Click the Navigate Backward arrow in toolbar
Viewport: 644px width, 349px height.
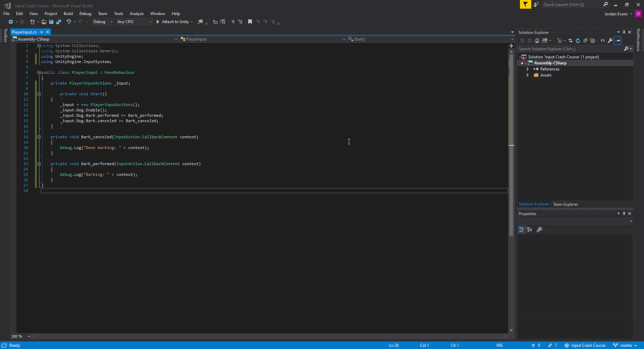click(x=11, y=22)
